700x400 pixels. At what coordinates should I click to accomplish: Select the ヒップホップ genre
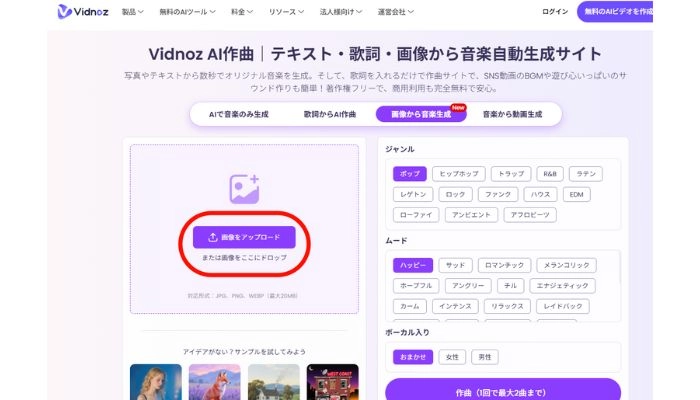(458, 174)
